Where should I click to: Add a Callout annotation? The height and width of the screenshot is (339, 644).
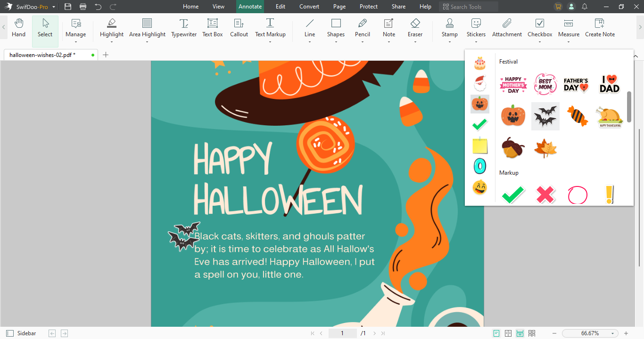[x=239, y=28]
